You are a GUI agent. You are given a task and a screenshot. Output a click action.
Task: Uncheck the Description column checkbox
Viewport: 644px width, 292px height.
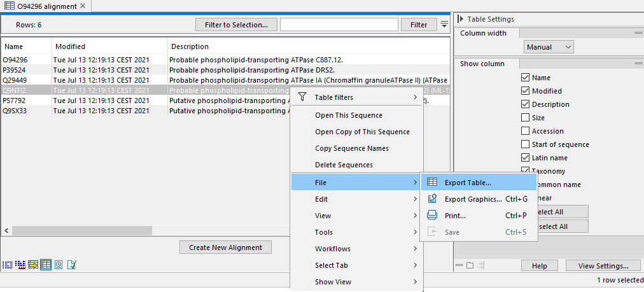pos(525,104)
